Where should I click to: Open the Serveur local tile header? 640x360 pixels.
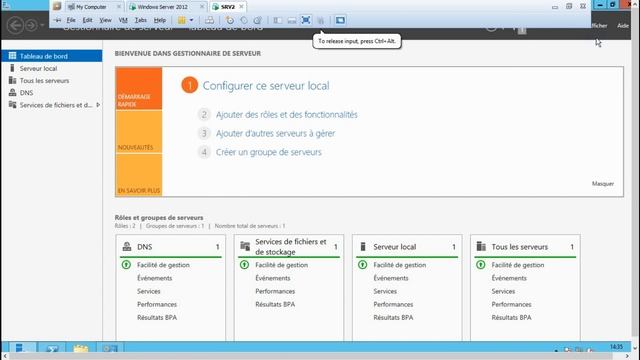[407, 247]
